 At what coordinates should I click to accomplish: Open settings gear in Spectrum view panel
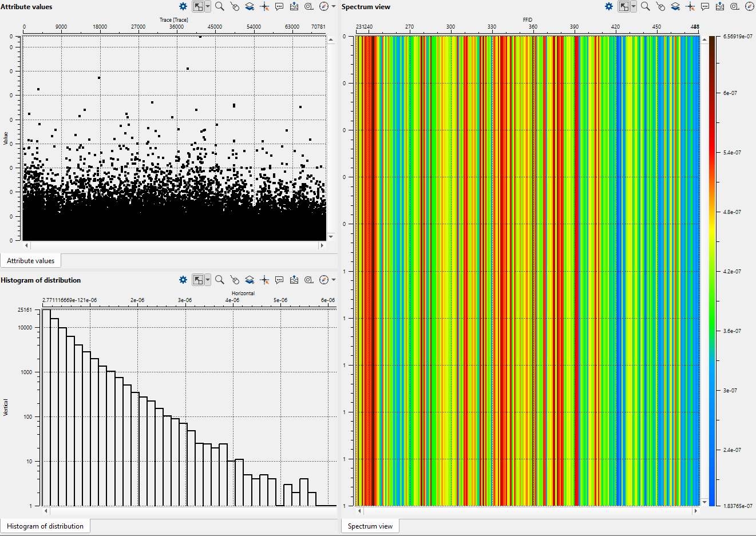click(609, 6)
